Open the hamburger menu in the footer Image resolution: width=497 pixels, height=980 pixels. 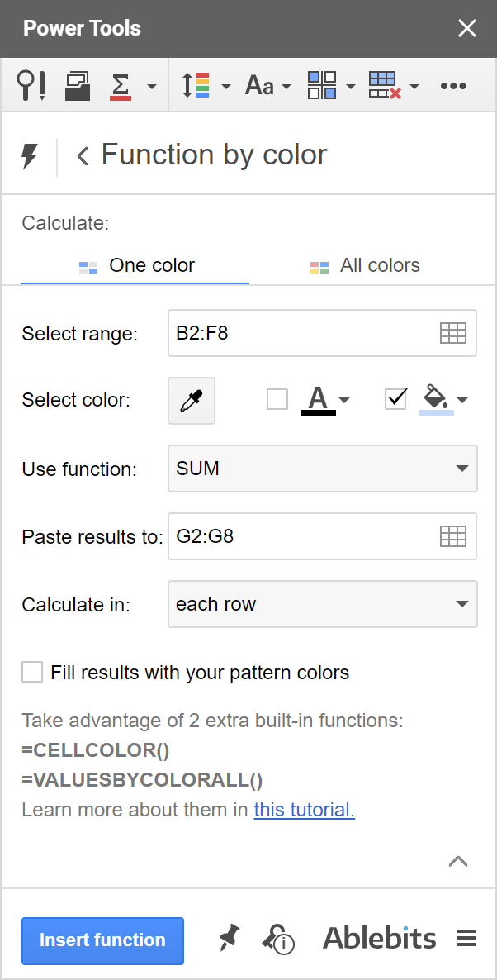[x=466, y=938]
